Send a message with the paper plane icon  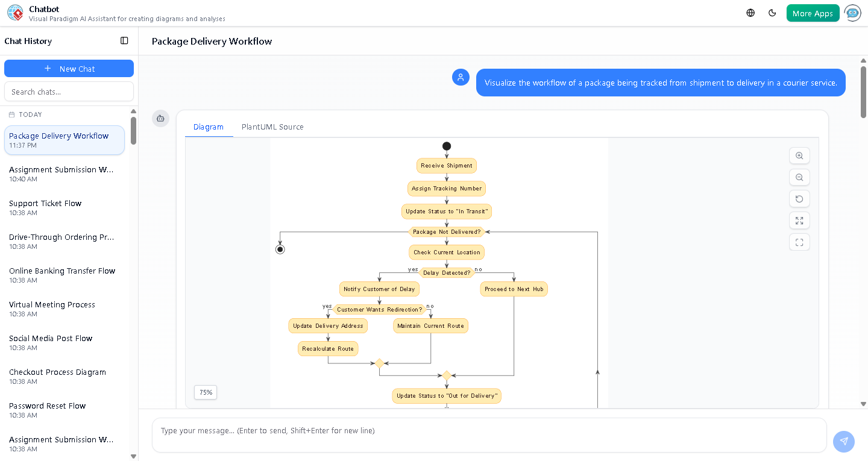(x=844, y=442)
